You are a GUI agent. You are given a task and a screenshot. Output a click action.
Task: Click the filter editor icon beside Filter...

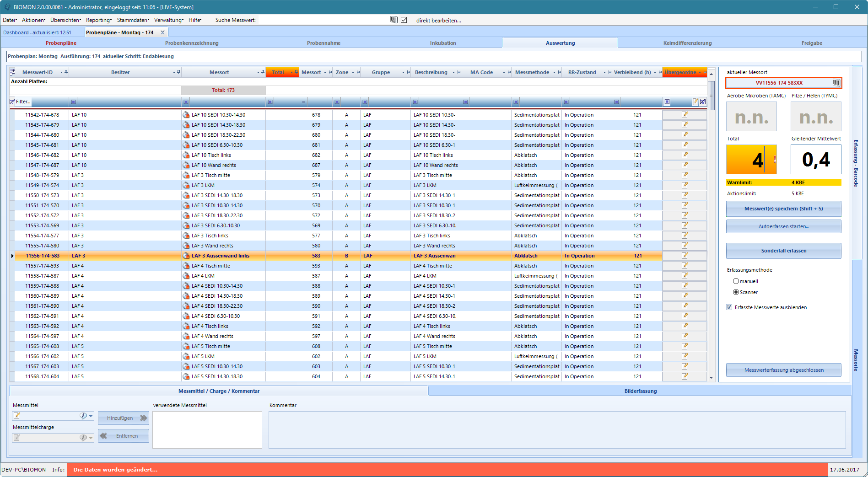coord(12,102)
